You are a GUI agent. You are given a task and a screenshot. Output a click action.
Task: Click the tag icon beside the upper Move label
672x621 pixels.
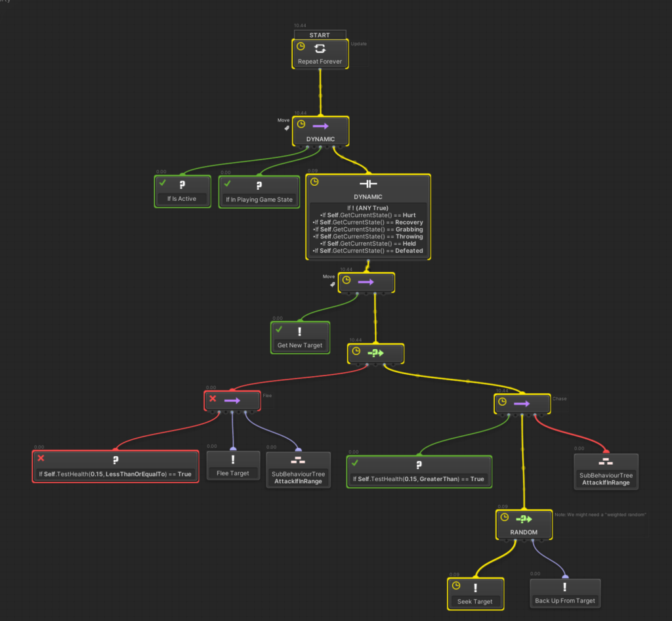coord(287,128)
